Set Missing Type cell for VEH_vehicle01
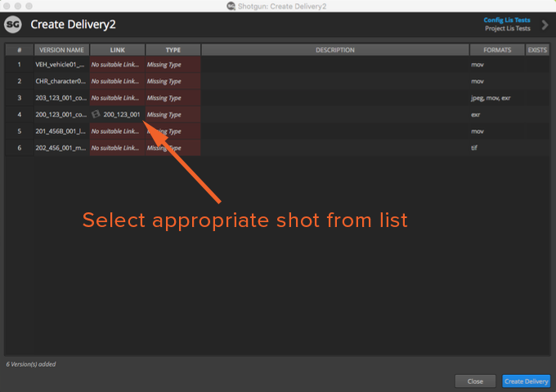 pos(173,65)
